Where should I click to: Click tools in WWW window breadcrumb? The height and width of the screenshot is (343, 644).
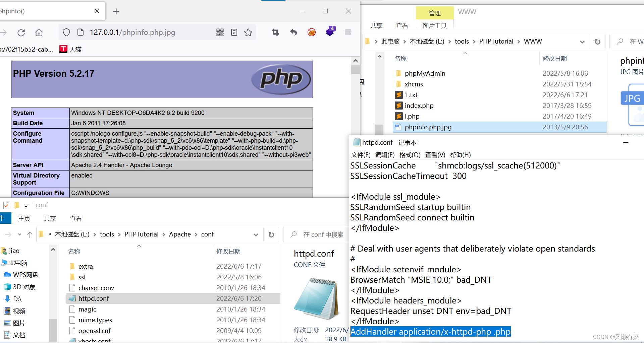point(462,41)
